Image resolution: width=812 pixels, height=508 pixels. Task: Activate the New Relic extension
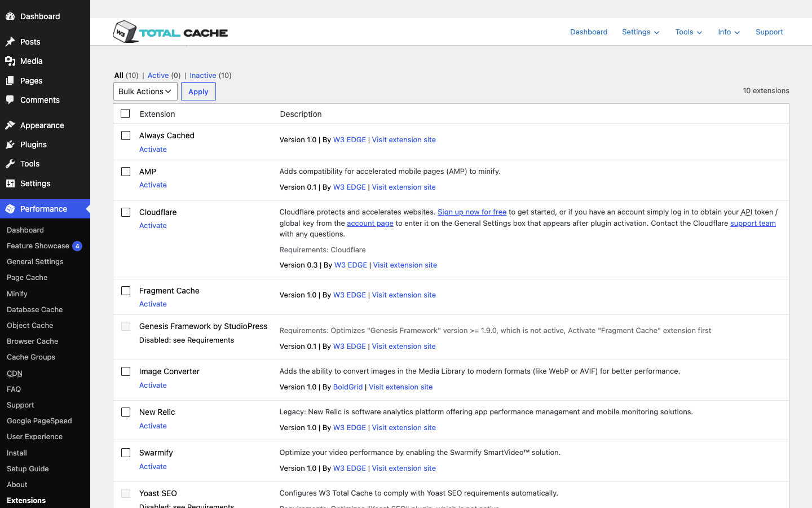[153, 426]
